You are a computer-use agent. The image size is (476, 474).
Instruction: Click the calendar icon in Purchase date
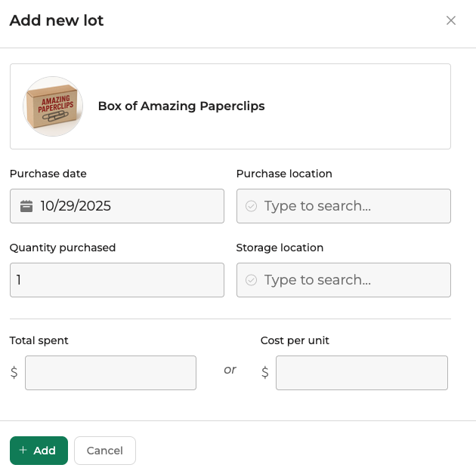tap(26, 206)
